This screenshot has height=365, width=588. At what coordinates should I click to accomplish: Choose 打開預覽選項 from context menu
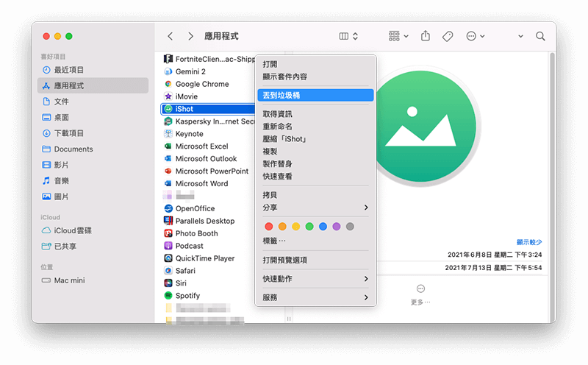[x=315, y=260]
